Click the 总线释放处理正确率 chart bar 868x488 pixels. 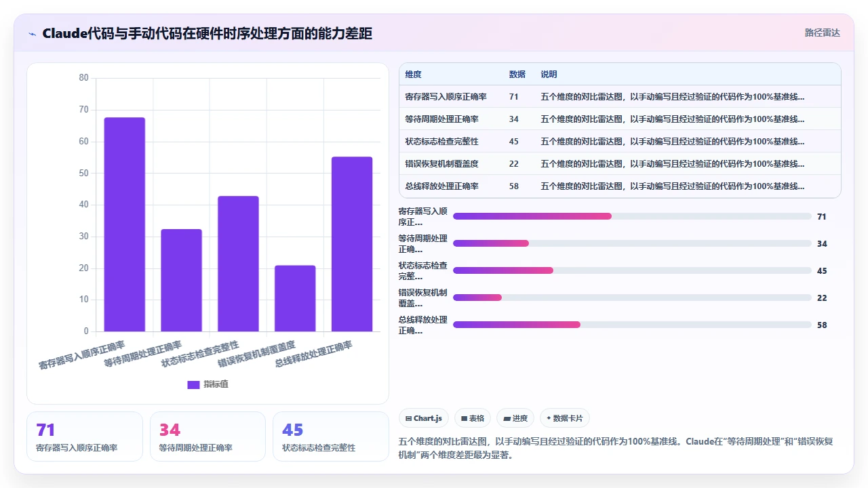(352, 244)
